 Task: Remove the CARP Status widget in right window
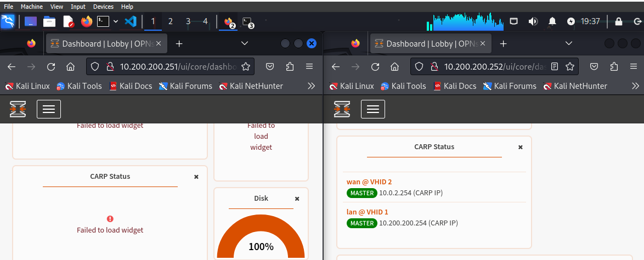click(x=521, y=147)
